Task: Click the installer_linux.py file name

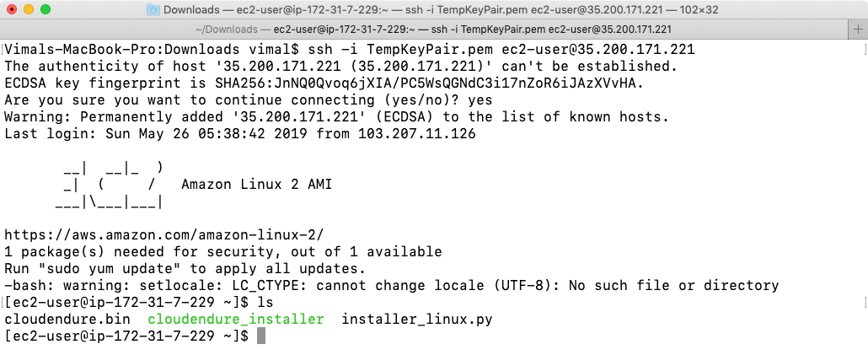Action: (x=417, y=320)
